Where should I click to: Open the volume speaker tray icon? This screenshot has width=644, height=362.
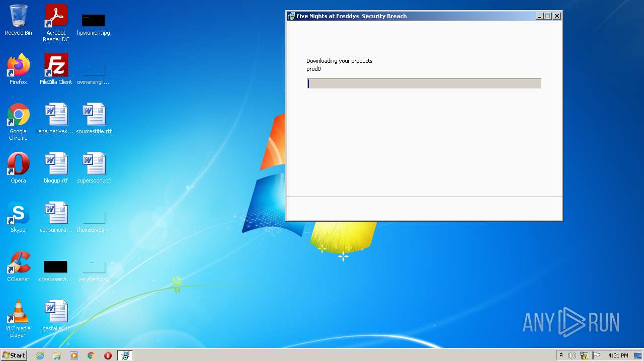pos(572,355)
